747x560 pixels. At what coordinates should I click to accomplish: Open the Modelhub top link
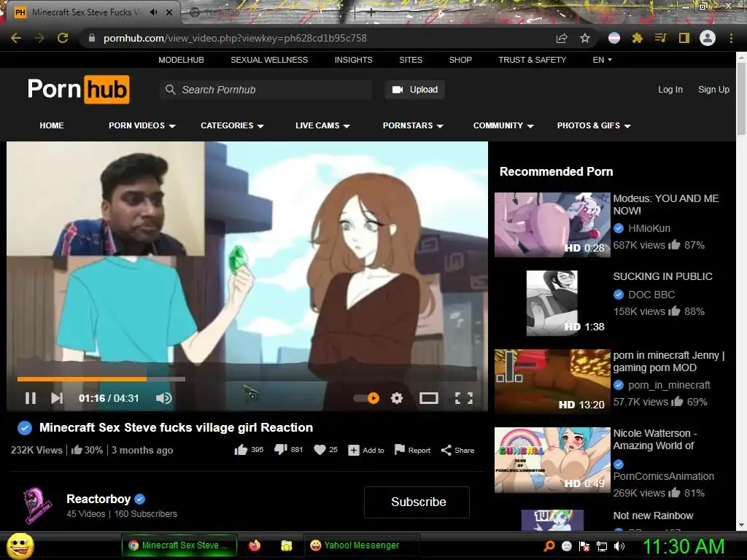point(181,60)
